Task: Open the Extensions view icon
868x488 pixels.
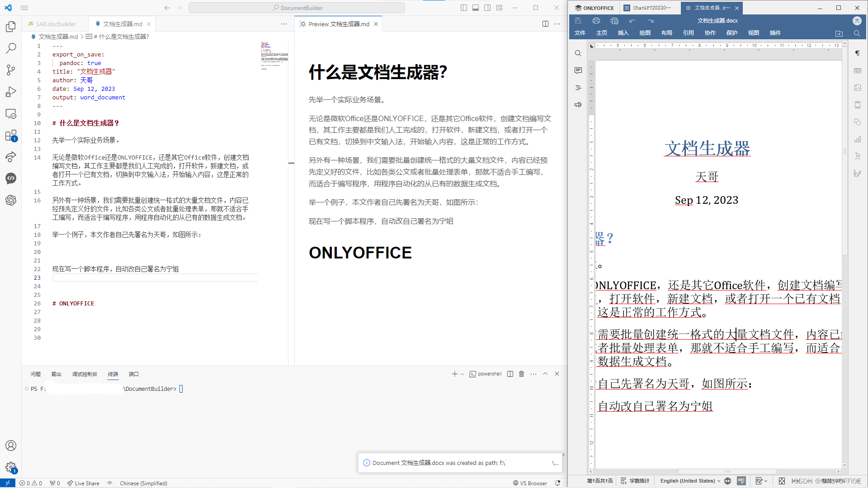Action: click(x=11, y=136)
